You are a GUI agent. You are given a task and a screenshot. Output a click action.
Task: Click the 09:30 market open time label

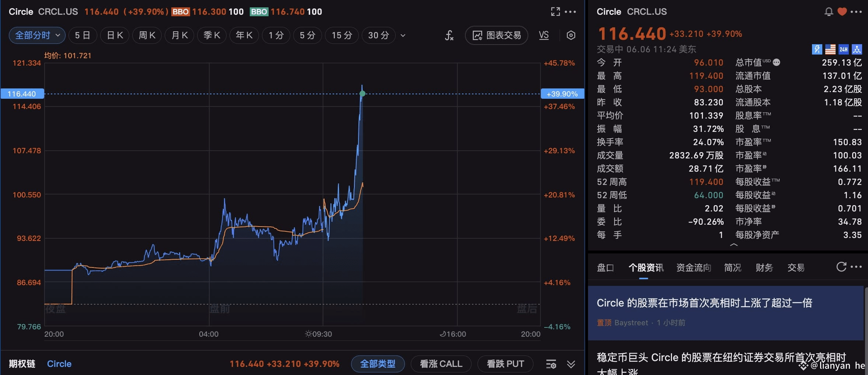pyautogui.click(x=319, y=334)
